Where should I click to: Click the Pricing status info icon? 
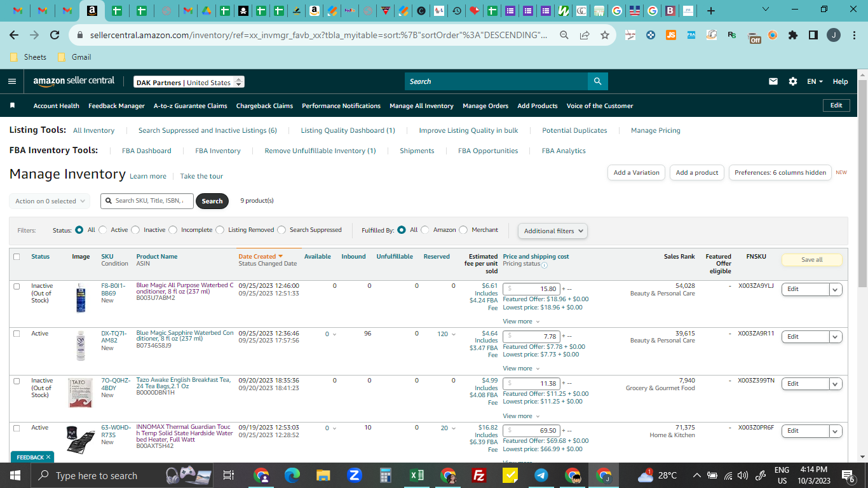544,265
